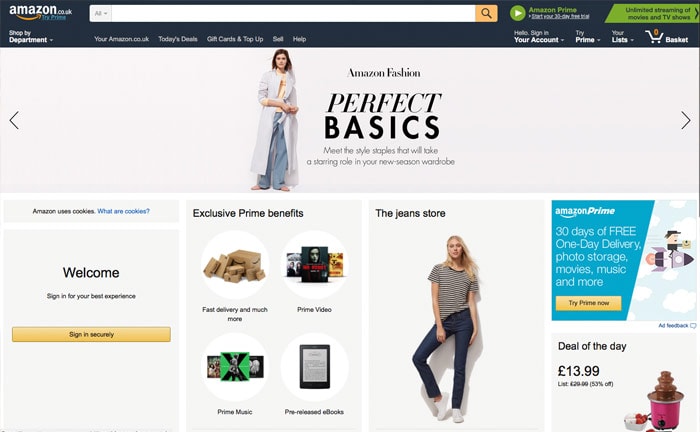Select the Prime Music album circle

click(x=235, y=367)
